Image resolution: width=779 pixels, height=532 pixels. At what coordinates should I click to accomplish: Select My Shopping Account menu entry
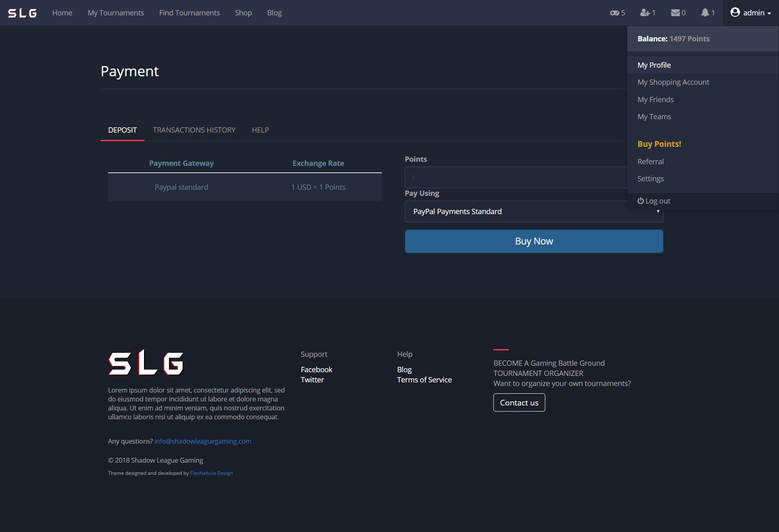pos(673,82)
